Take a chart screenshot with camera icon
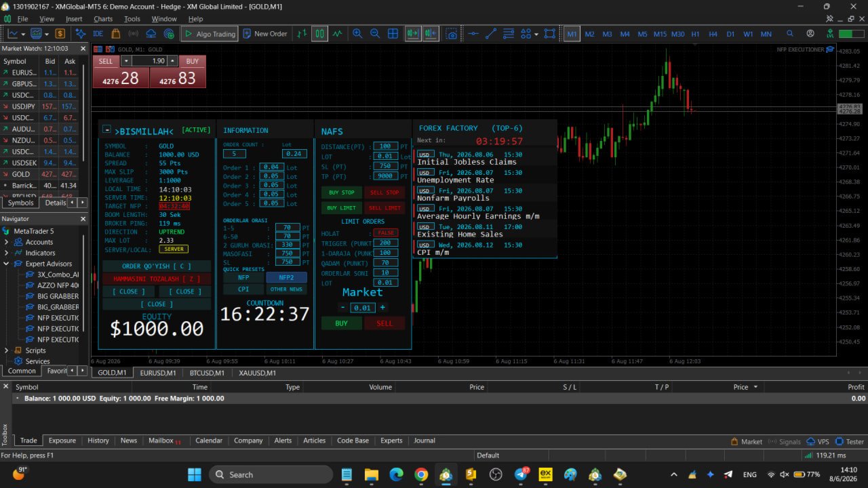The height and width of the screenshot is (488, 868). [452, 33]
